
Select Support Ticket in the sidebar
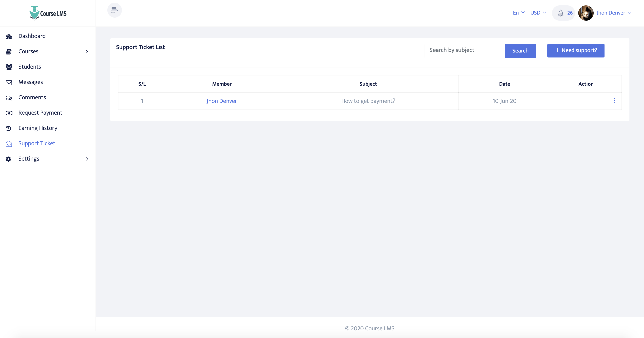tap(37, 143)
